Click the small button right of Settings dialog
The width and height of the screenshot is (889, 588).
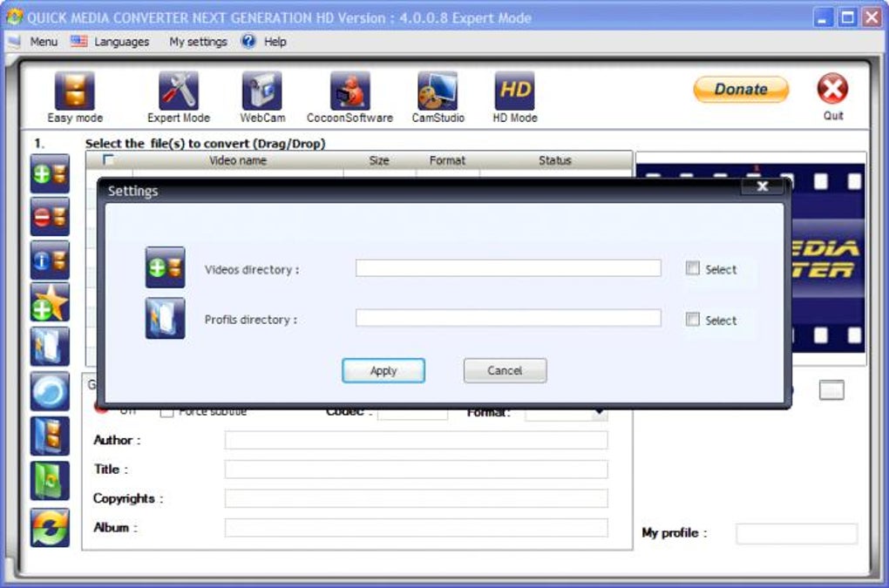click(x=831, y=389)
